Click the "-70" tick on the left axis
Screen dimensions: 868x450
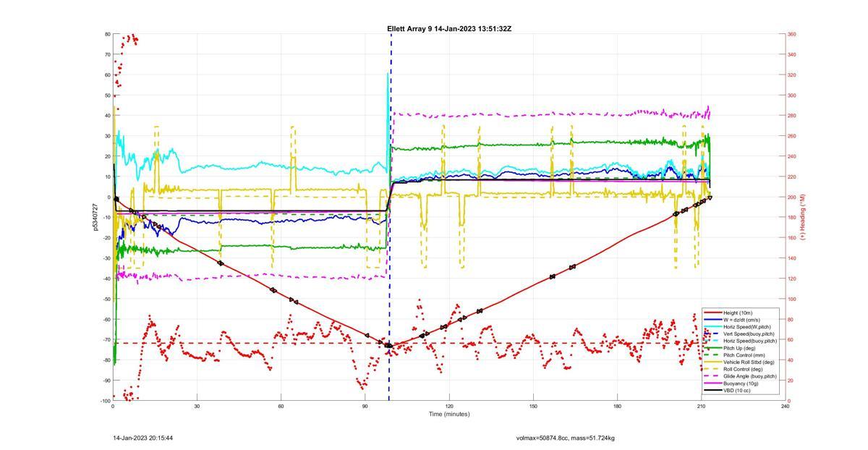[106, 339]
